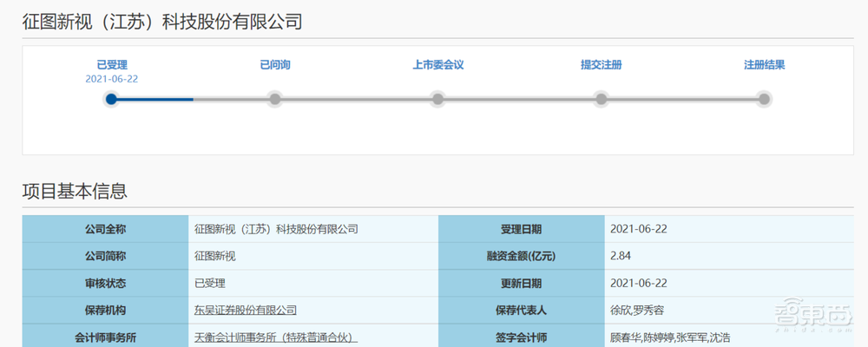Click the 征图新视（江苏）科技股份有限公司 page title
This screenshot has width=868, height=347.
click(162, 22)
